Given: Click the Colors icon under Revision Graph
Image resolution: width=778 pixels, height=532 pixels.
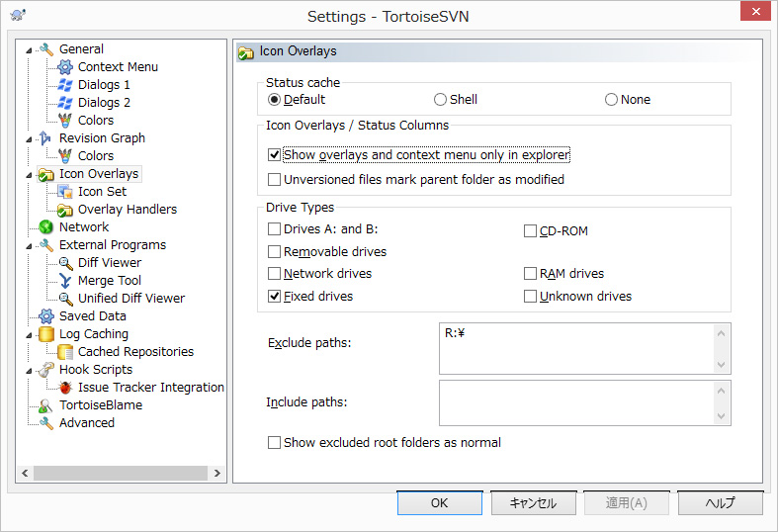Looking at the screenshot, I should pos(65,156).
